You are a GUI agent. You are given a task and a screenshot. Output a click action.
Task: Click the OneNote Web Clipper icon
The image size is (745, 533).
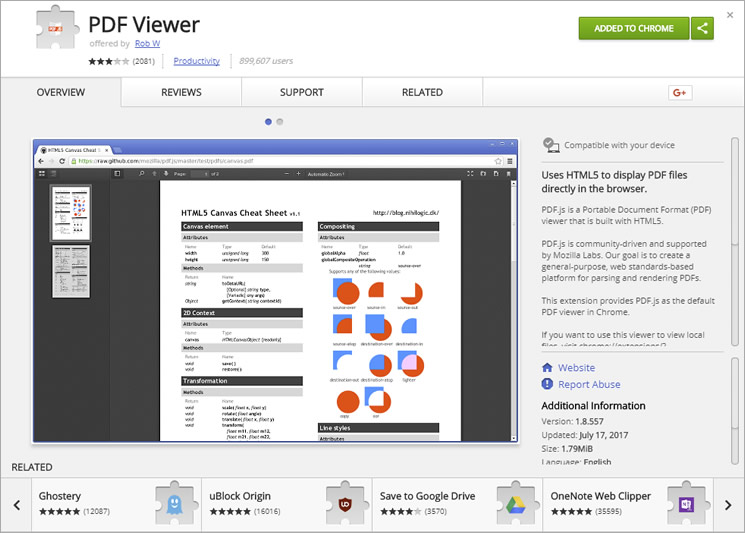[686, 503]
